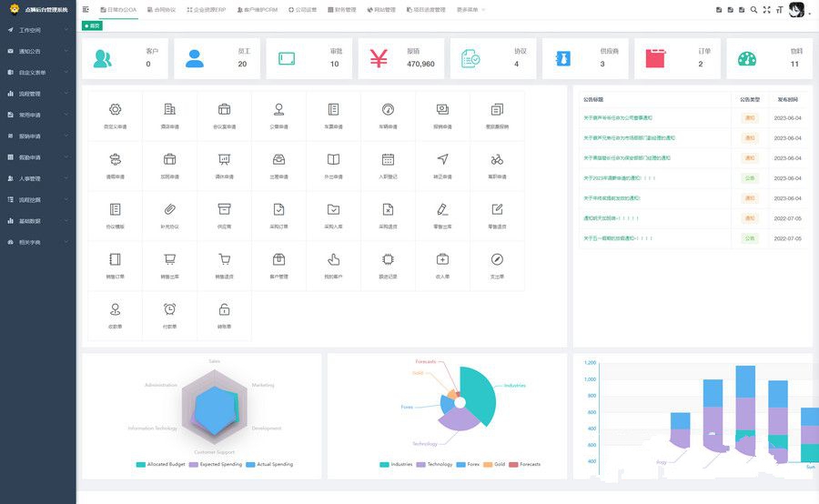Screen dimensions: 819x504
Task: Toggle fullscreen mode icon in header
Action: (767, 10)
